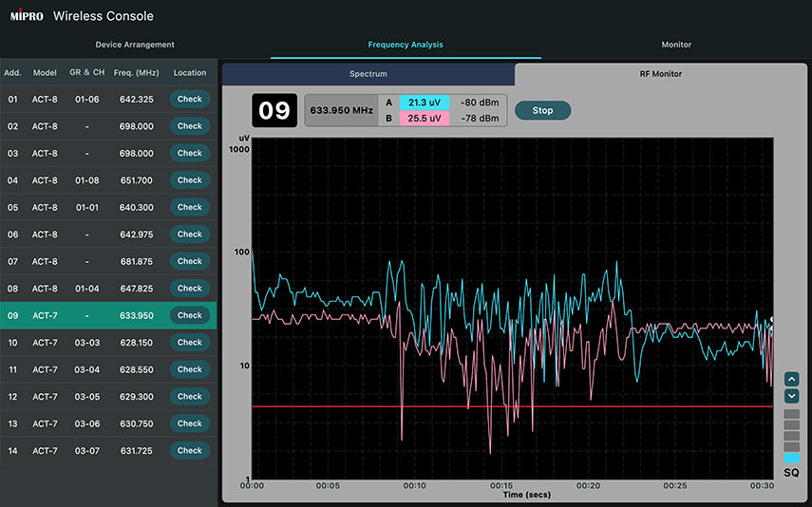Click the MIPRO logo
The height and width of the screenshot is (507, 812).
click(27, 16)
